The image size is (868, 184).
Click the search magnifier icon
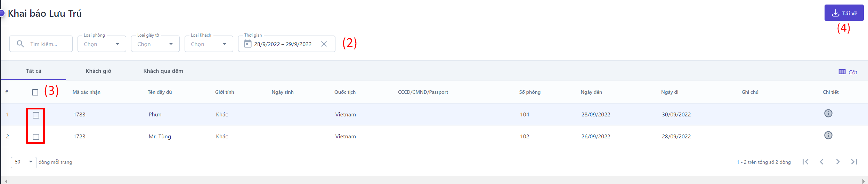click(x=21, y=44)
